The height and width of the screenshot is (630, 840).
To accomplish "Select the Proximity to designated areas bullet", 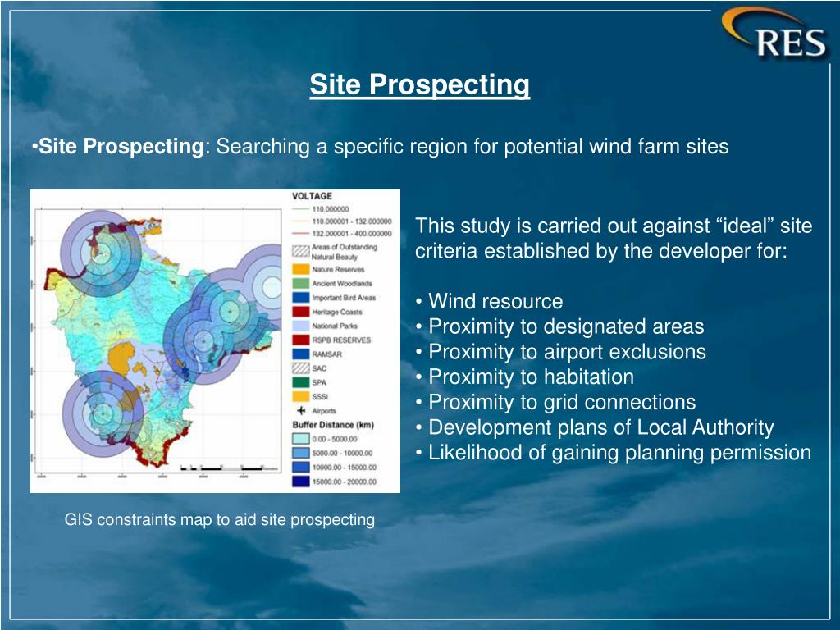I will click(559, 326).
